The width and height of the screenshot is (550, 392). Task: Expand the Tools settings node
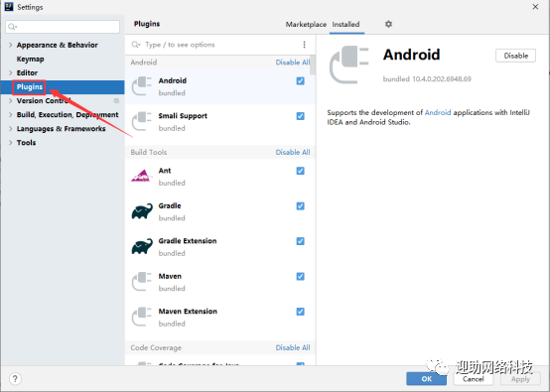click(11, 142)
